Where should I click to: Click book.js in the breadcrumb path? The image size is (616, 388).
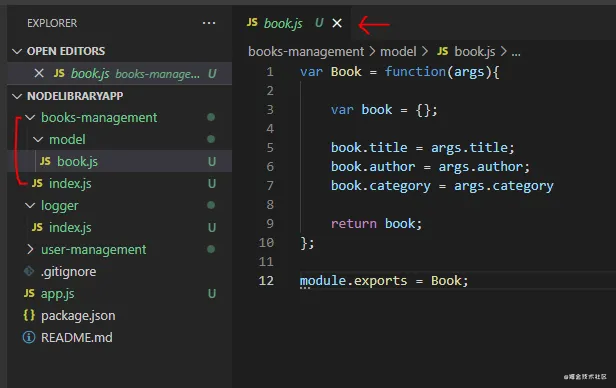[x=475, y=51]
